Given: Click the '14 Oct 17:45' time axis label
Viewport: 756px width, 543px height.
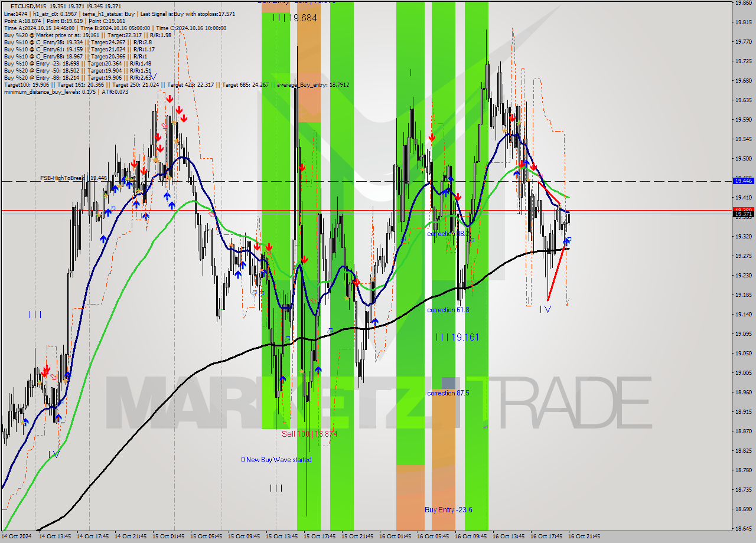Looking at the screenshot, I should [x=92, y=537].
